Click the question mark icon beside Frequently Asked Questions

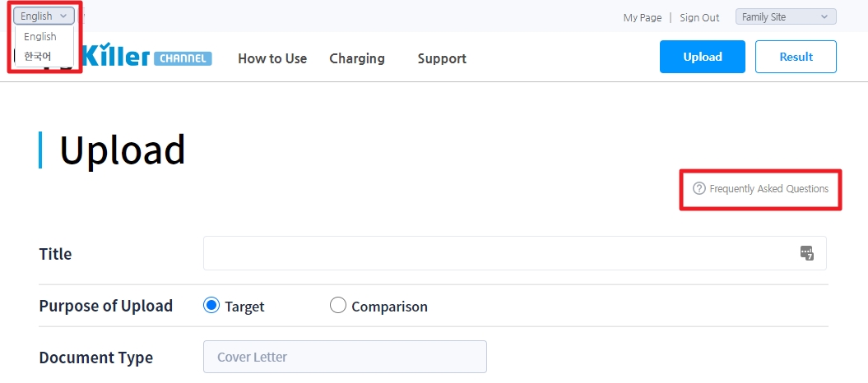699,188
